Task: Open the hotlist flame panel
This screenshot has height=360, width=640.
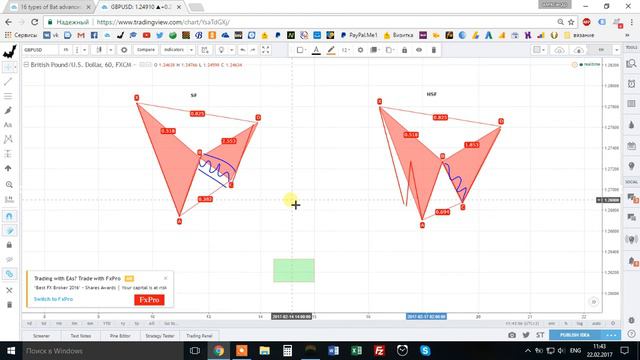Action: click(x=631, y=124)
